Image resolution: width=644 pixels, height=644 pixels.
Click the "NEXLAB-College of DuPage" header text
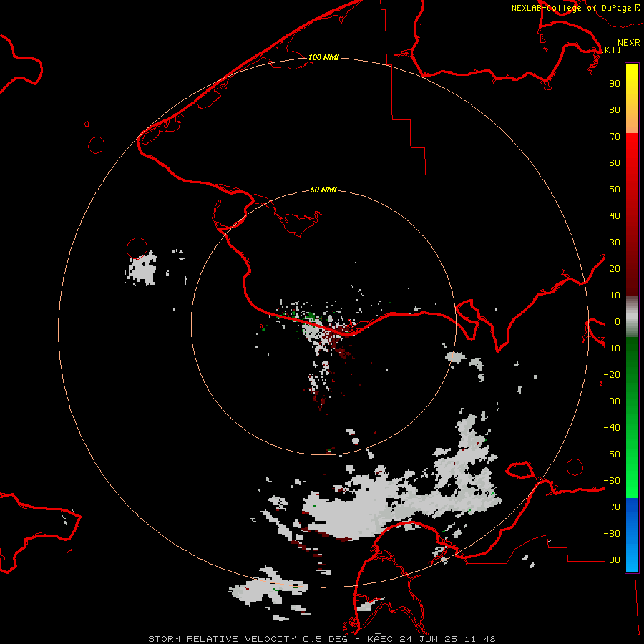[x=571, y=8]
